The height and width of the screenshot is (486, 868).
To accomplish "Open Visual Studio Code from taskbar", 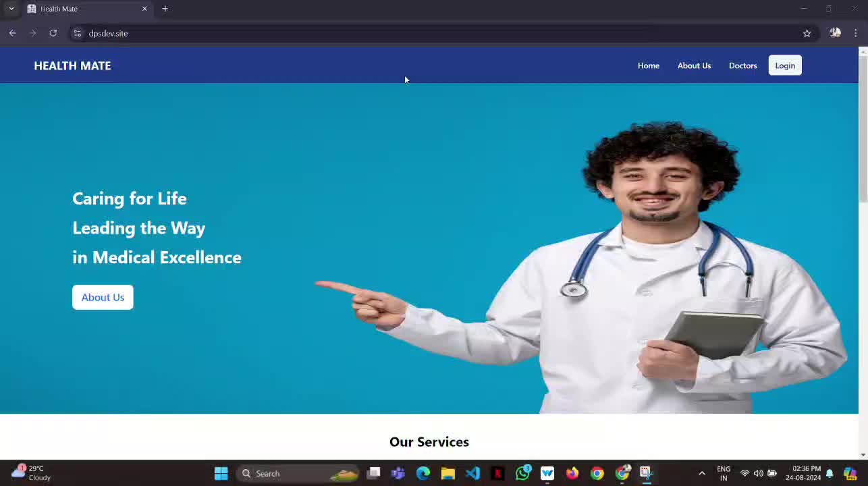I will click(x=472, y=473).
